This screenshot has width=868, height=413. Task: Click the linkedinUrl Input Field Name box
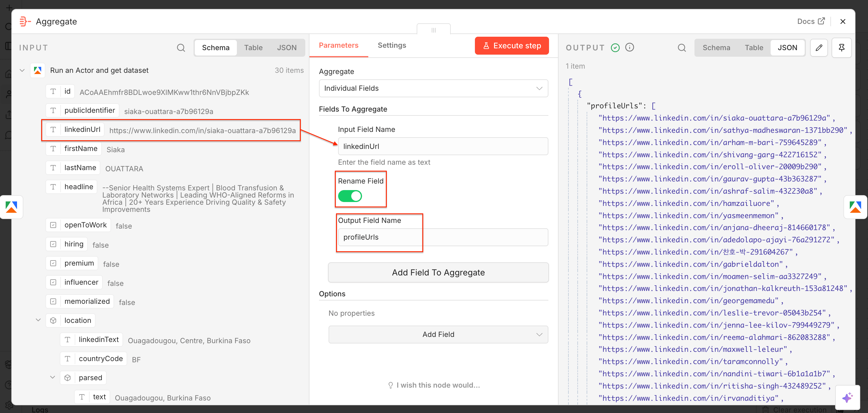[443, 146]
